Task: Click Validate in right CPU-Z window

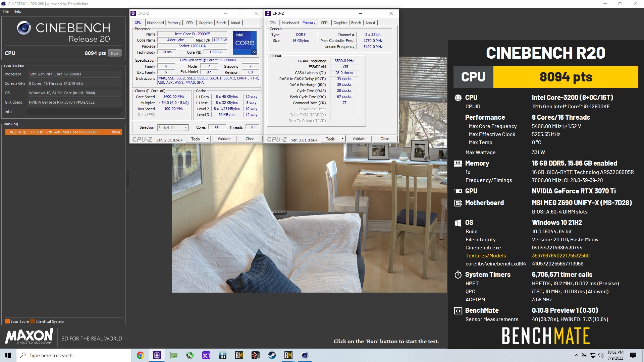Action: click(359, 139)
